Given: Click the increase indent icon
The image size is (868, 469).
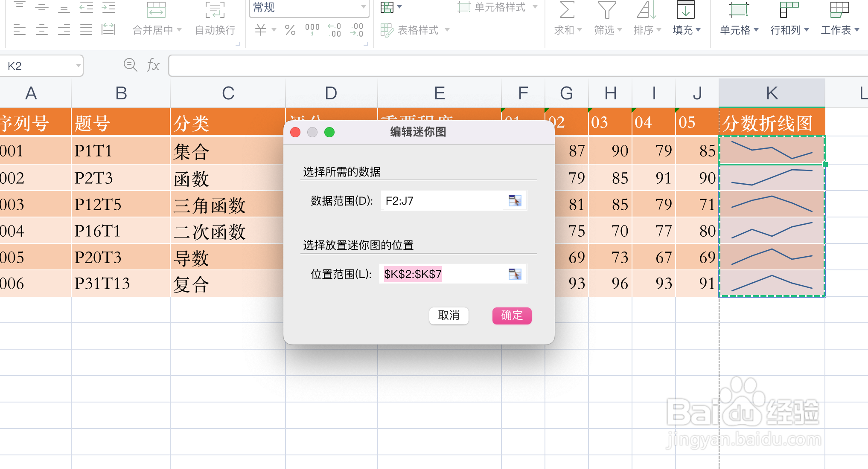Looking at the screenshot, I should [108, 7].
